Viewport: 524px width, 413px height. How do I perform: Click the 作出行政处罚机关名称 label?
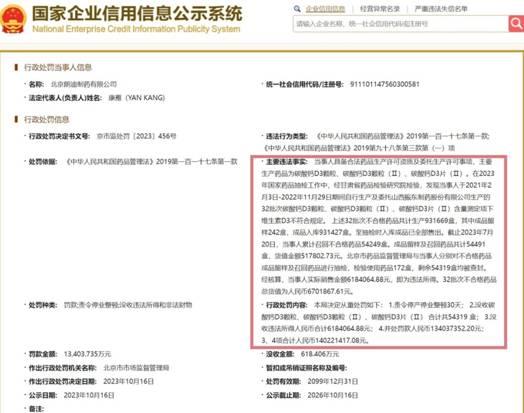[x=63, y=368]
